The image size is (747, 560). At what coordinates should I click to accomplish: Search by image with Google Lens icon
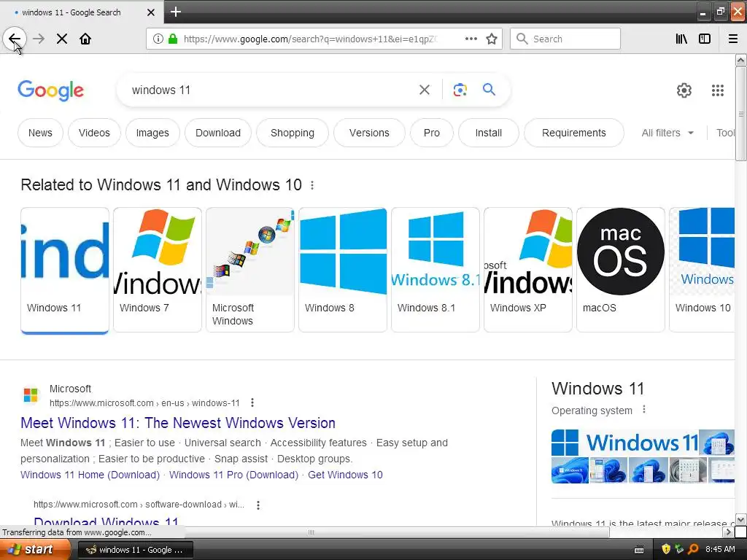pos(460,90)
